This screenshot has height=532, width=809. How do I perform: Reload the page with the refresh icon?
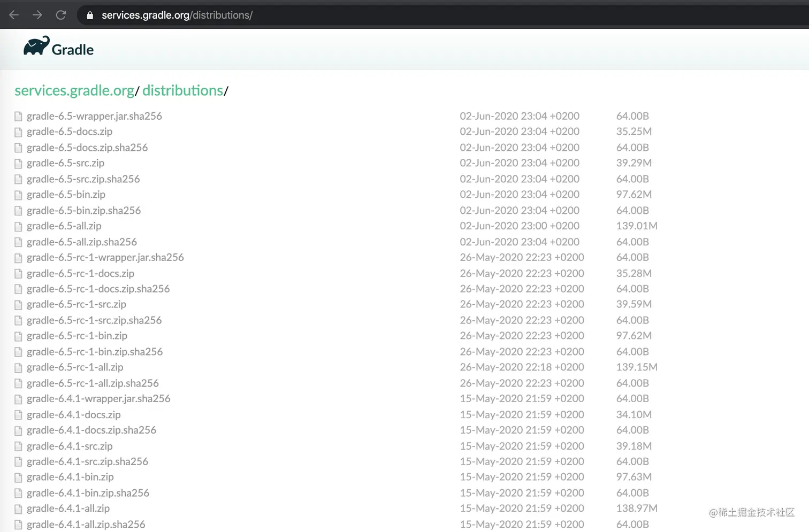click(x=61, y=15)
